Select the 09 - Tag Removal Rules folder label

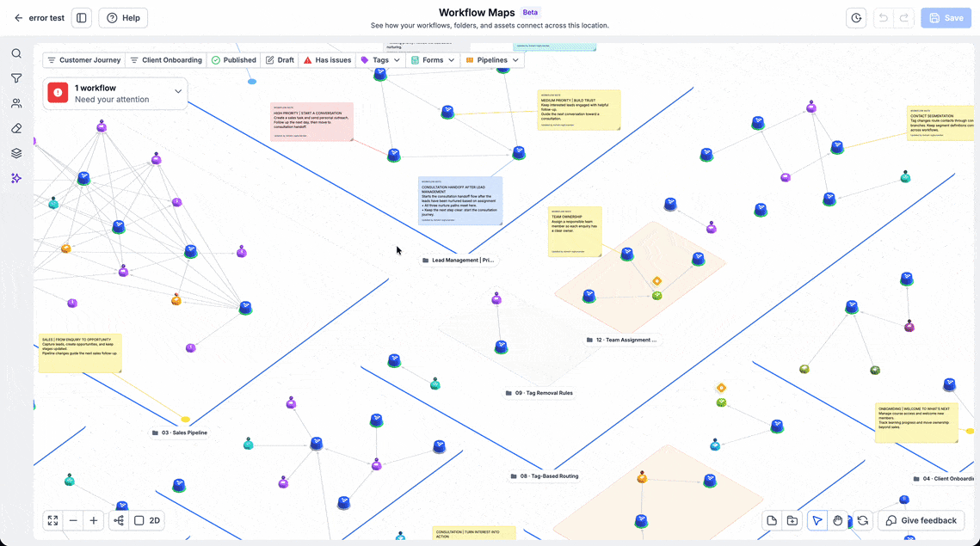539,393
